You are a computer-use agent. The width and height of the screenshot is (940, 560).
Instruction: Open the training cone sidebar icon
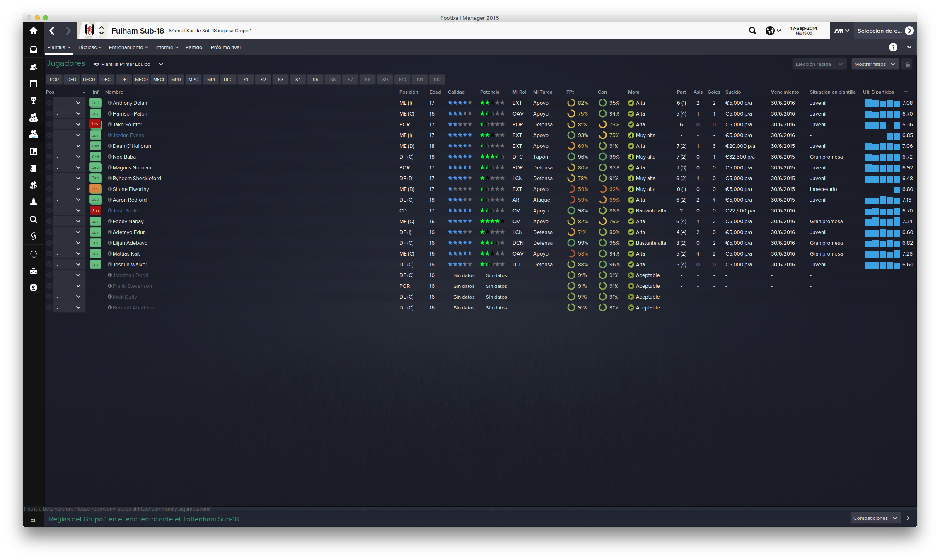[x=34, y=202]
